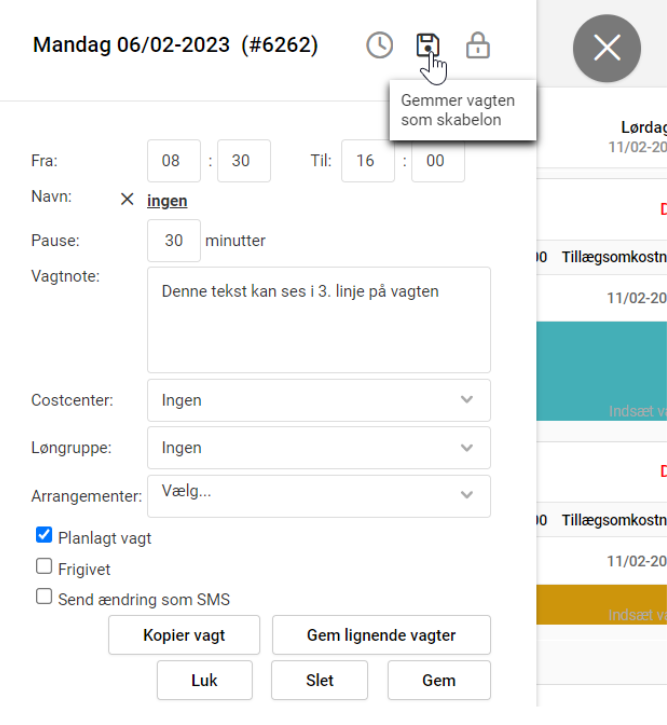Close the panel with round X button
Viewport: 667px width, 725px height.
(x=606, y=48)
